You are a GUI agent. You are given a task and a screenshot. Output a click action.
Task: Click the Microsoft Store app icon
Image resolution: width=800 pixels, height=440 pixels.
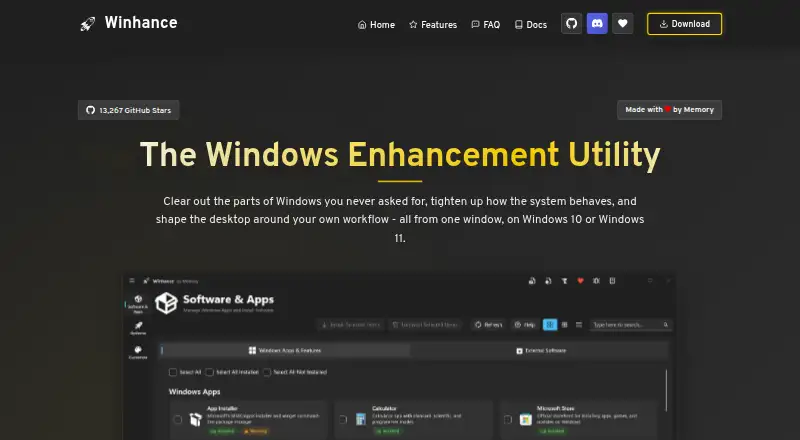(526, 420)
